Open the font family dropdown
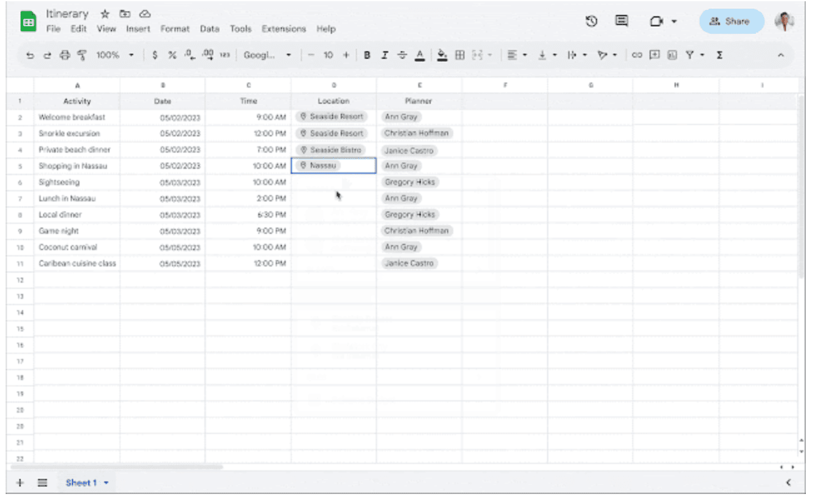 [267, 55]
